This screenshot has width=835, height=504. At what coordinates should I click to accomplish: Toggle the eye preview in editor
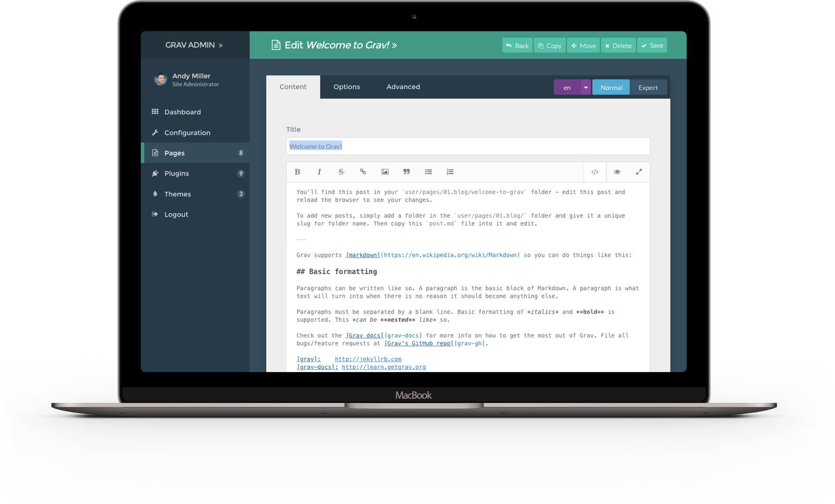pos(617,172)
